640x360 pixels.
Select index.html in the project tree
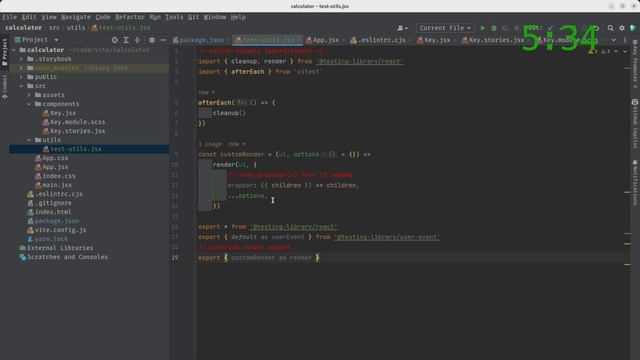point(53,212)
